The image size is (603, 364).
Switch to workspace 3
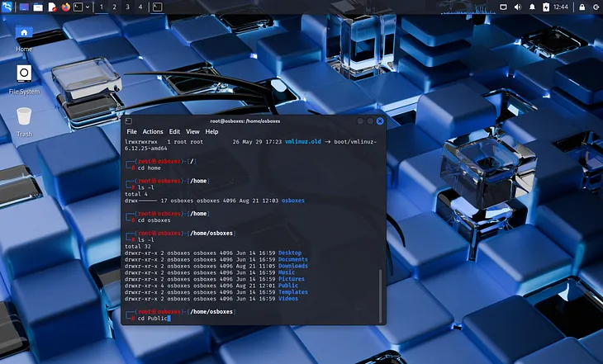[x=127, y=7]
